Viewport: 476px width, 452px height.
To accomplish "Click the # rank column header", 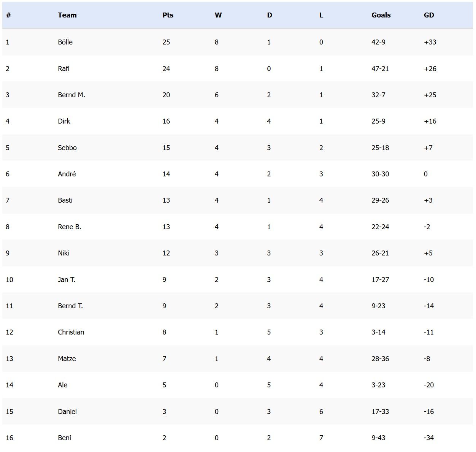I will click(x=8, y=15).
